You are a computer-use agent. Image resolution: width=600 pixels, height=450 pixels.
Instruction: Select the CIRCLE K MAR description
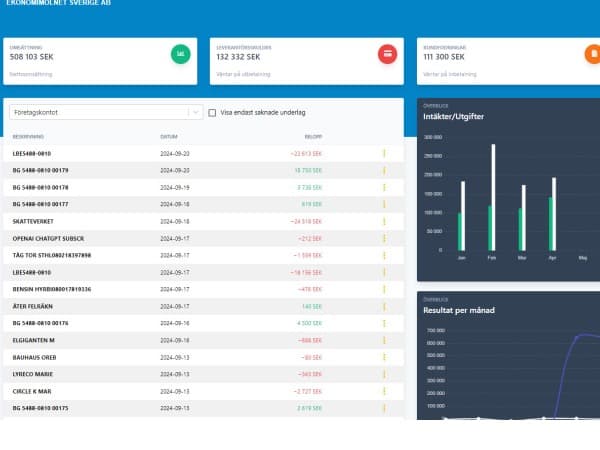point(32,391)
